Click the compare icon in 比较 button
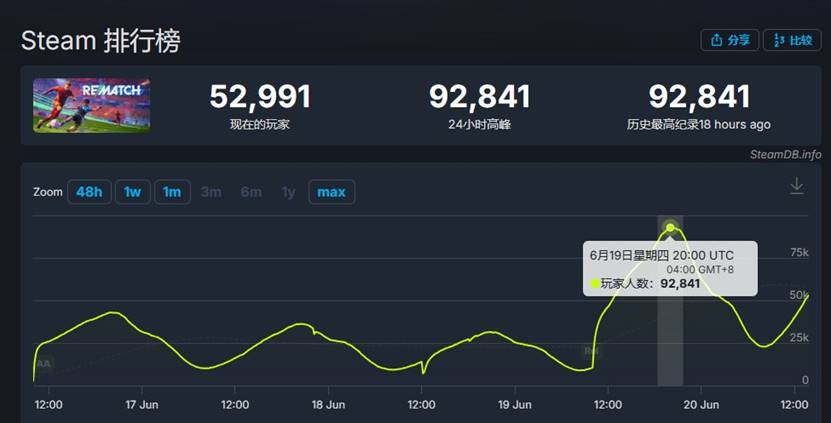The height and width of the screenshot is (423, 831). [778, 40]
